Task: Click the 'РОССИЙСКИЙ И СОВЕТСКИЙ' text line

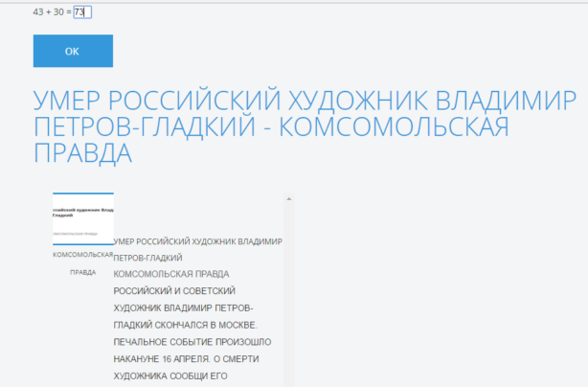Action: pyautogui.click(x=174, y=290)
